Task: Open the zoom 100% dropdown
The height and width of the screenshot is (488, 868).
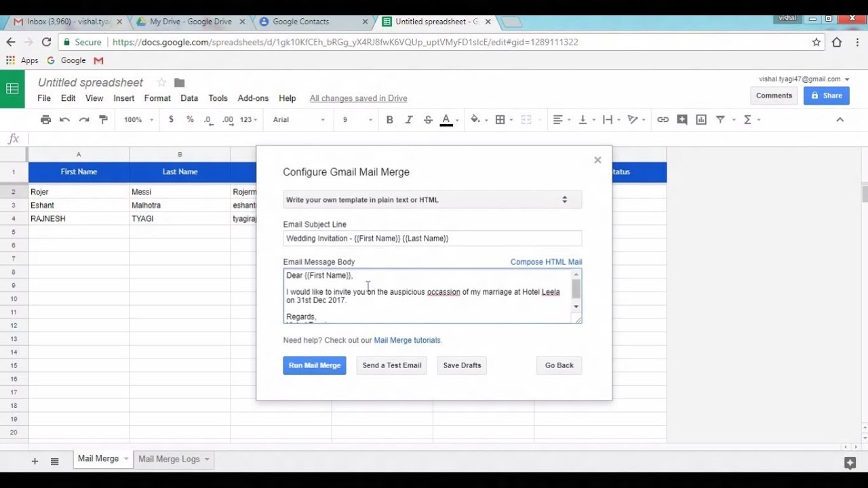Action: tap(138, 119)
